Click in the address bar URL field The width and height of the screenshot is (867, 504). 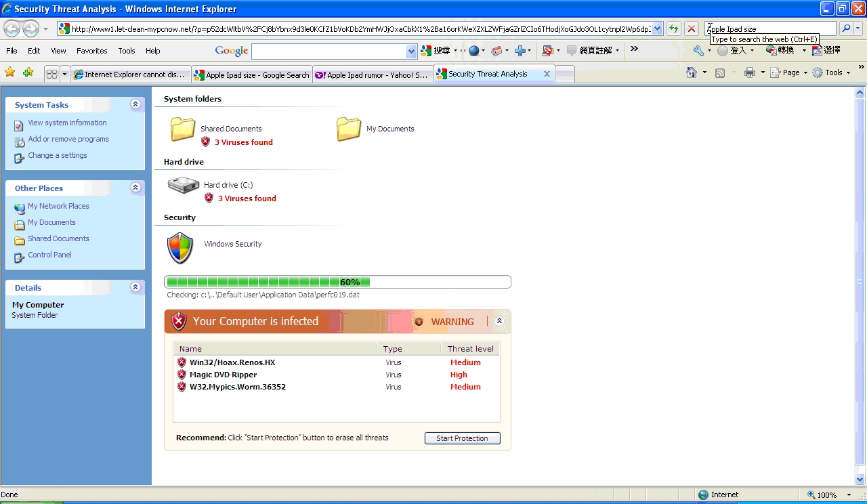[361, 28]
